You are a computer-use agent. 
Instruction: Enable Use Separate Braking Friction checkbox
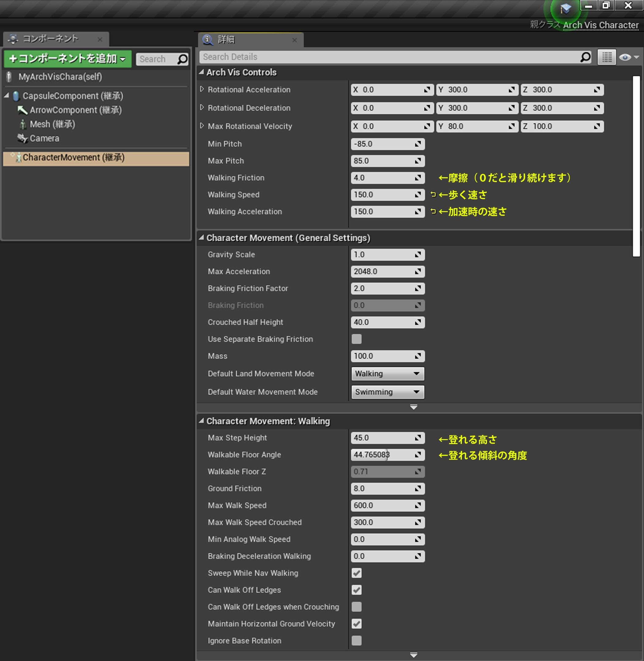click(x=357, y=339)
